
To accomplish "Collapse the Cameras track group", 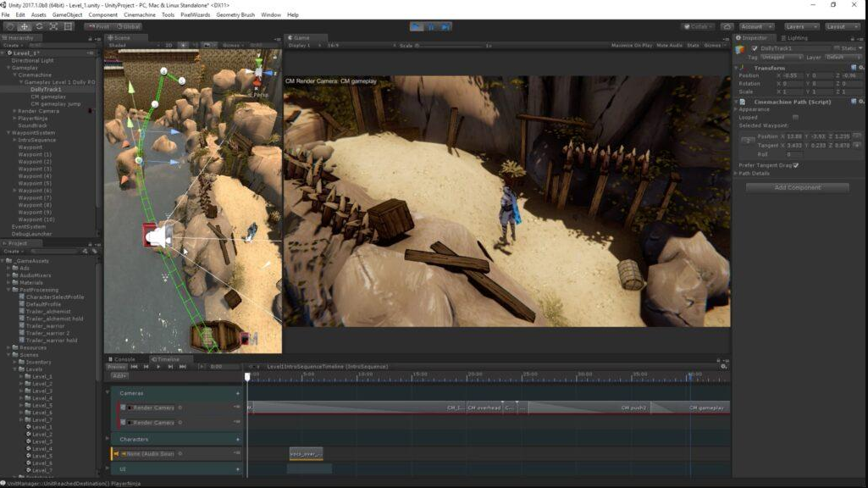I will point(108,393).
